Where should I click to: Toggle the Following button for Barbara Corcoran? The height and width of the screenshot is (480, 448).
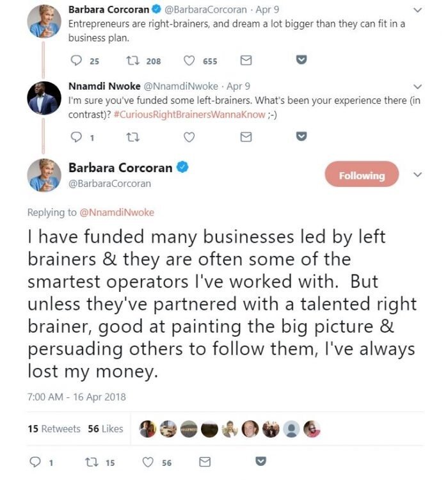click(x=362, y=175)
